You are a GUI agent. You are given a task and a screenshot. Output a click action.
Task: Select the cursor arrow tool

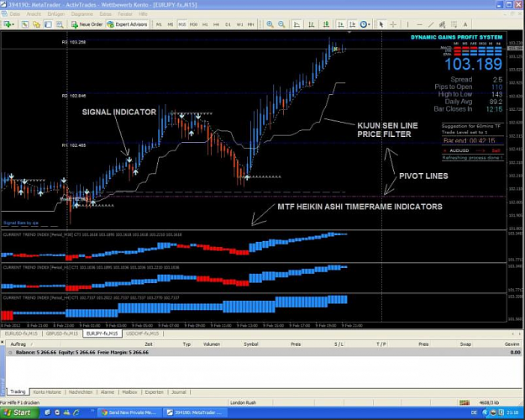pos(381,24)
